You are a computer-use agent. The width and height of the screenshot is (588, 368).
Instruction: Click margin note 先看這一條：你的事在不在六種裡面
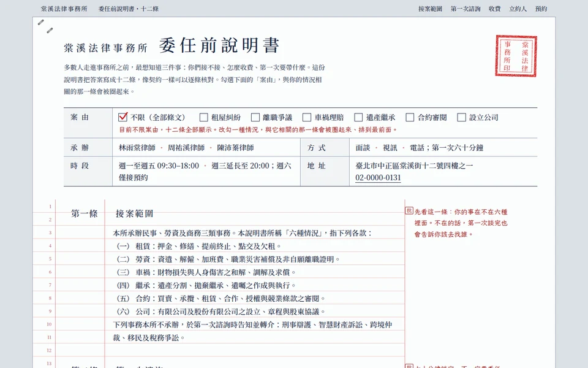coord(461,223)
